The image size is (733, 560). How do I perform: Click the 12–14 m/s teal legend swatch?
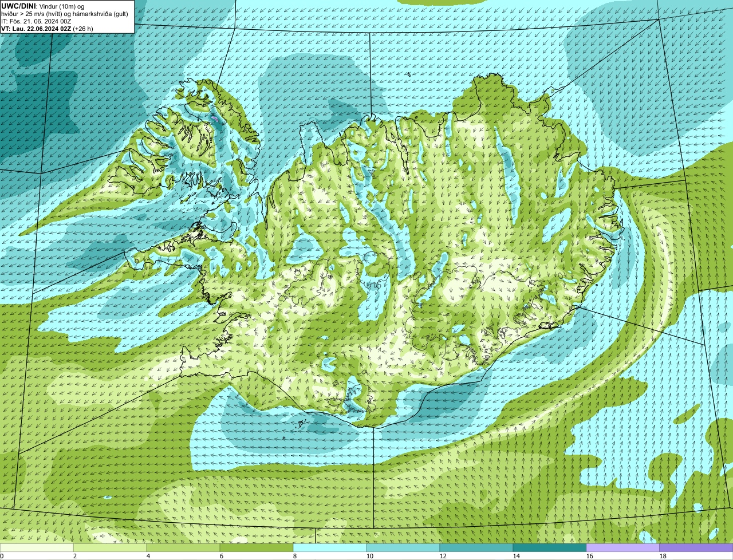(476, 547)
